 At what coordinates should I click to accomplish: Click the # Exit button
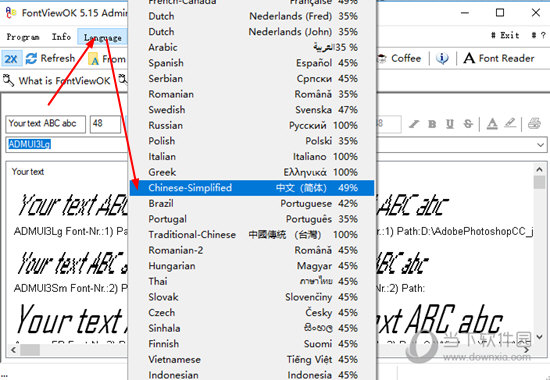click(505, 35)
